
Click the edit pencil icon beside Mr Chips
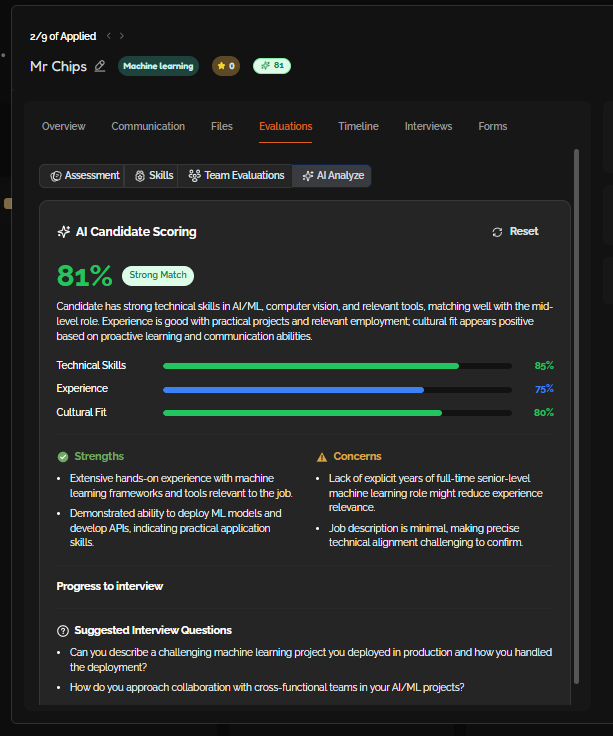[x=100, y=66]
